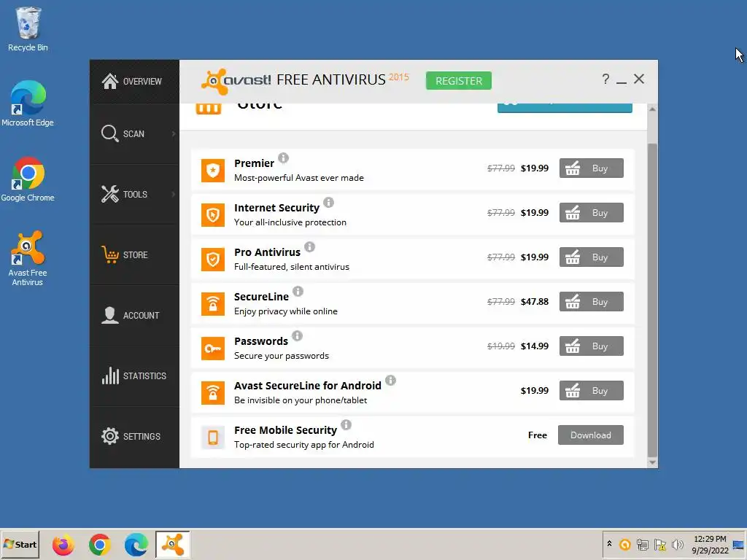Open Edge from the taskbar
The image size is (747, 560).
tap(136, 545)
